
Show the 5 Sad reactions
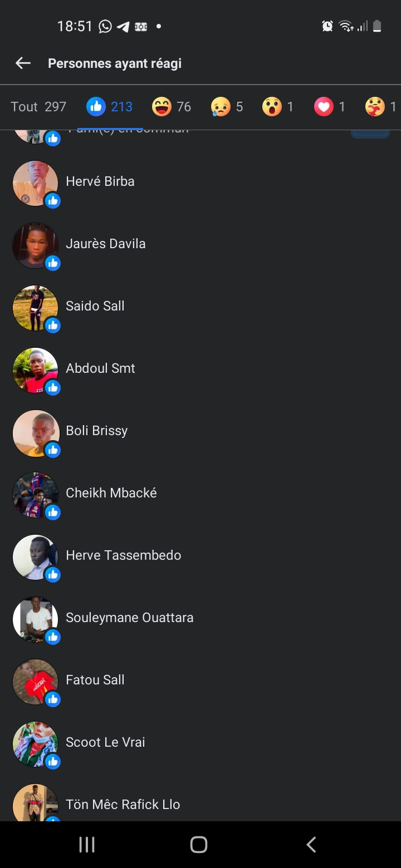[x=227, y=106]
